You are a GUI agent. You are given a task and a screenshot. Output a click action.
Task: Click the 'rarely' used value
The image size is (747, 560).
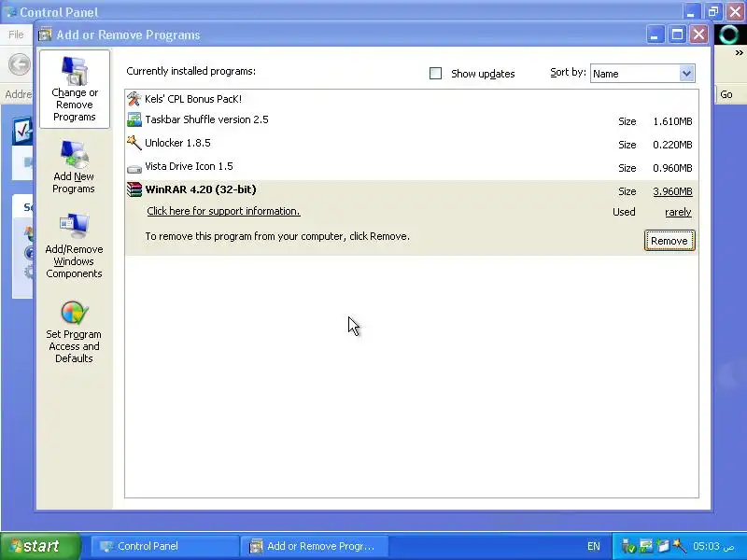click(x=678, y=212)
